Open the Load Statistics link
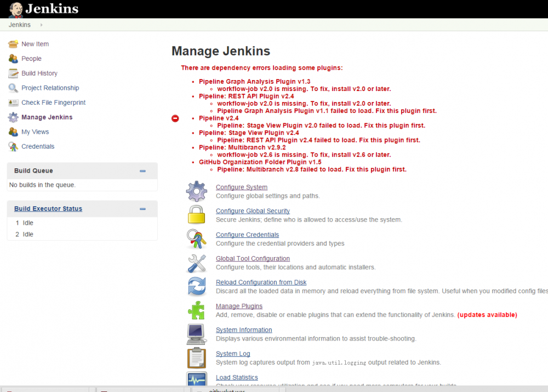Image resolution: width=548 pixels, height=392 pixels. (x=237, y=378)
